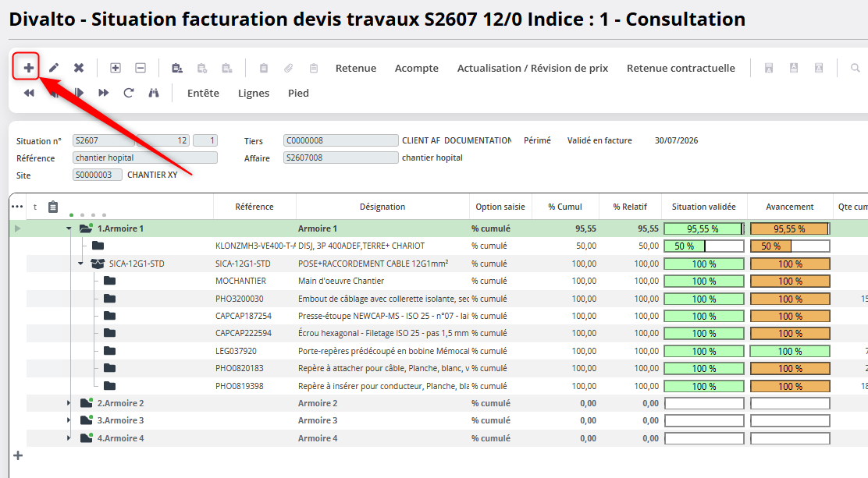Screen dimensions: 868x478
Task: Click the plus icon to create a situation
Action: click(x=28, y=68)
